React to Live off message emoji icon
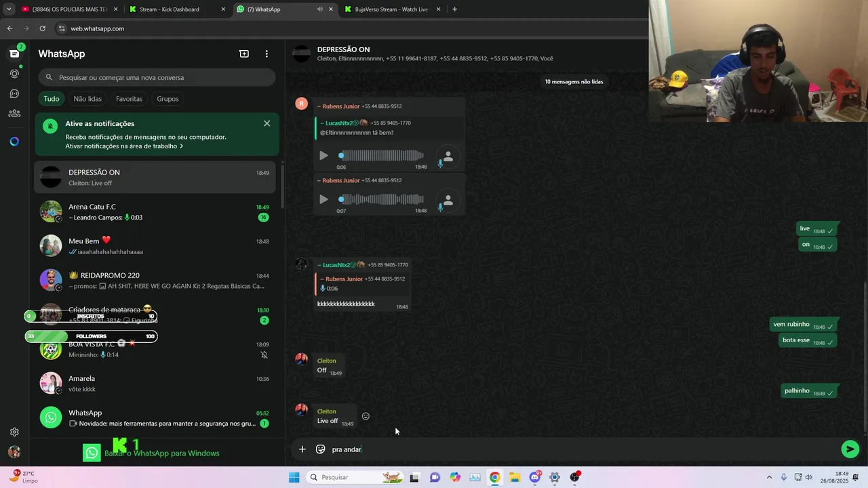This screenshot has height=488, width=868. (x=366, y=416)
